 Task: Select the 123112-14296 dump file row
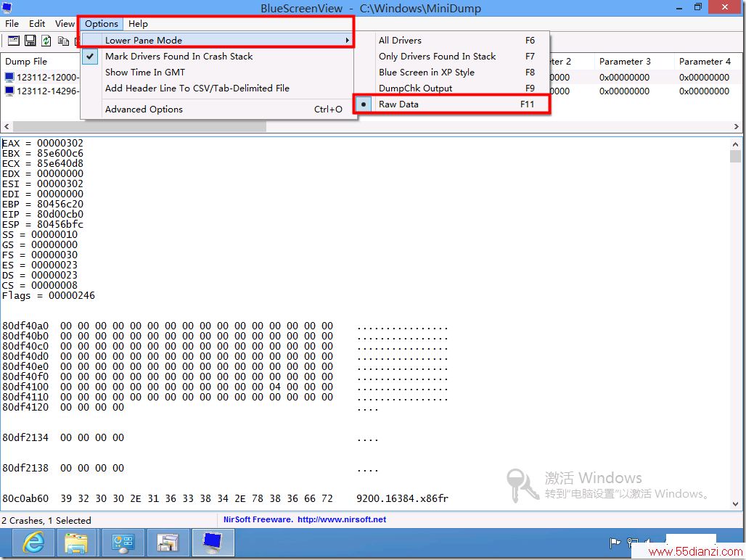click(x=43, y=91)
